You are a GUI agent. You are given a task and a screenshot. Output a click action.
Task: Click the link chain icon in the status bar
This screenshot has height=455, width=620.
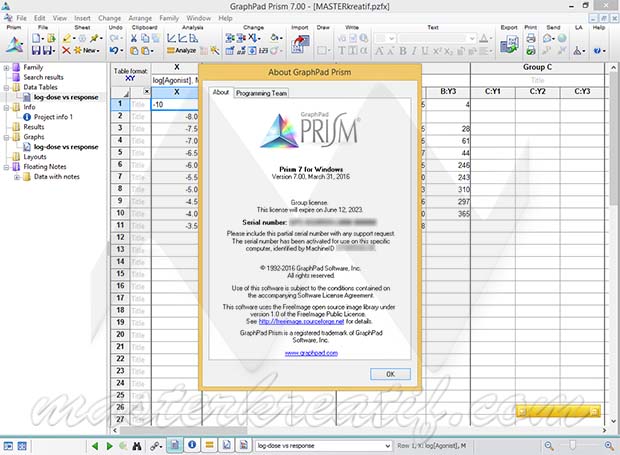(155, 446)
